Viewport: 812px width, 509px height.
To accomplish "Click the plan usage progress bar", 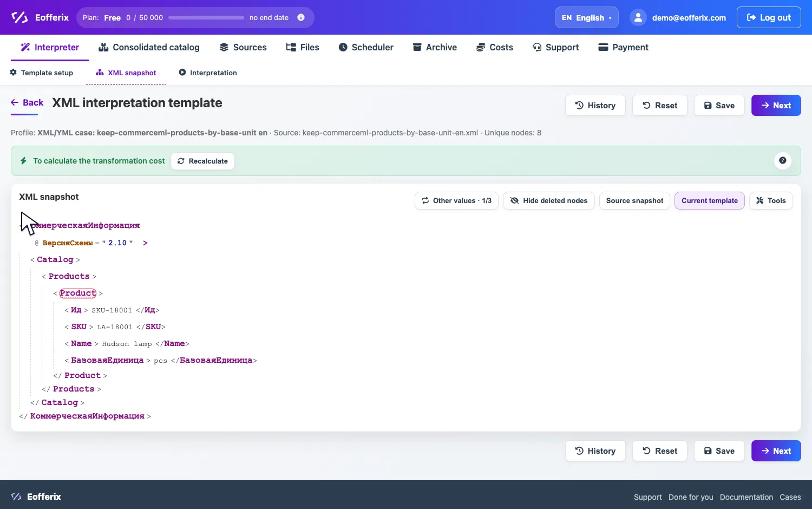I will coord(206,17).
